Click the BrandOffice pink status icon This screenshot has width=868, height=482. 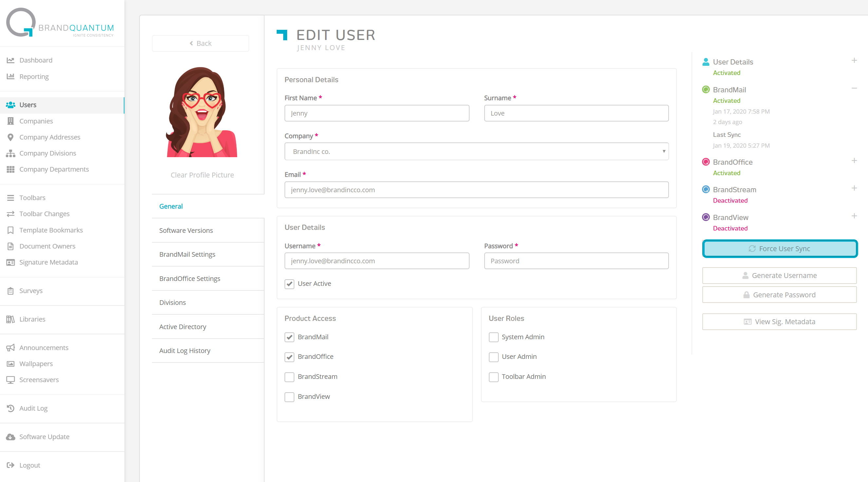[x=706, y=162]
